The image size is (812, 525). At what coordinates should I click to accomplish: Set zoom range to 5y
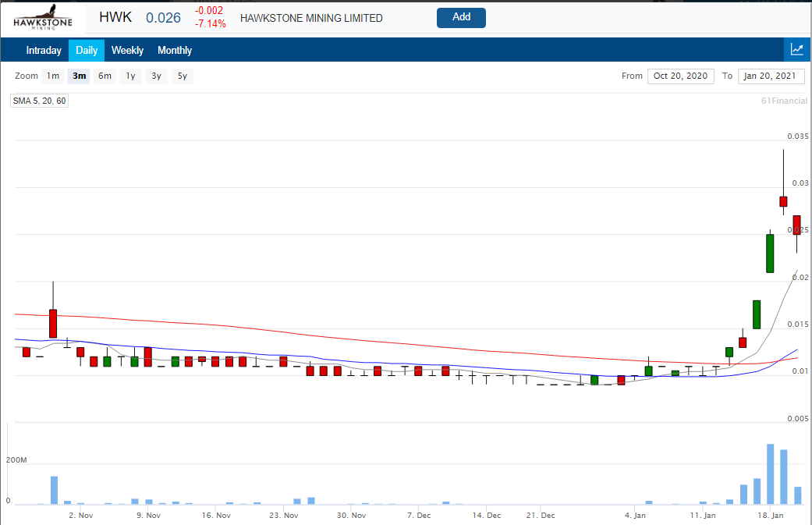point(183,76)
